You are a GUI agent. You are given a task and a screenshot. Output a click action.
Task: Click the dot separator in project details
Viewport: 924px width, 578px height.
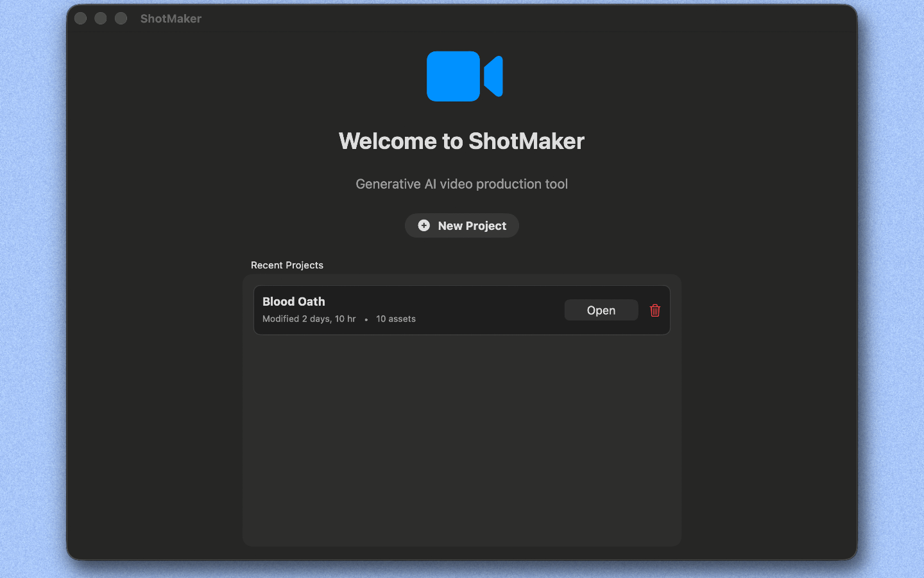365,319
